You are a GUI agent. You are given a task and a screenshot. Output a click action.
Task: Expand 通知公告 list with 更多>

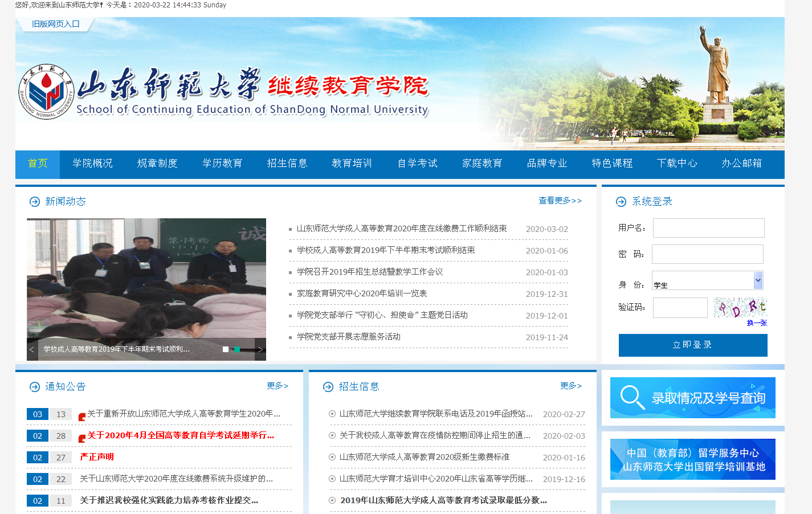coord(278,386)
